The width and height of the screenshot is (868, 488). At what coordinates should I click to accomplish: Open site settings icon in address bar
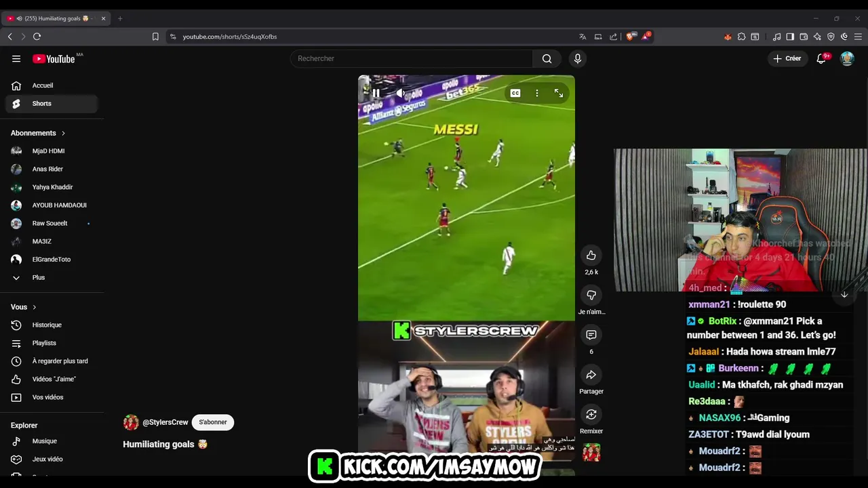(x=173, y=37)
